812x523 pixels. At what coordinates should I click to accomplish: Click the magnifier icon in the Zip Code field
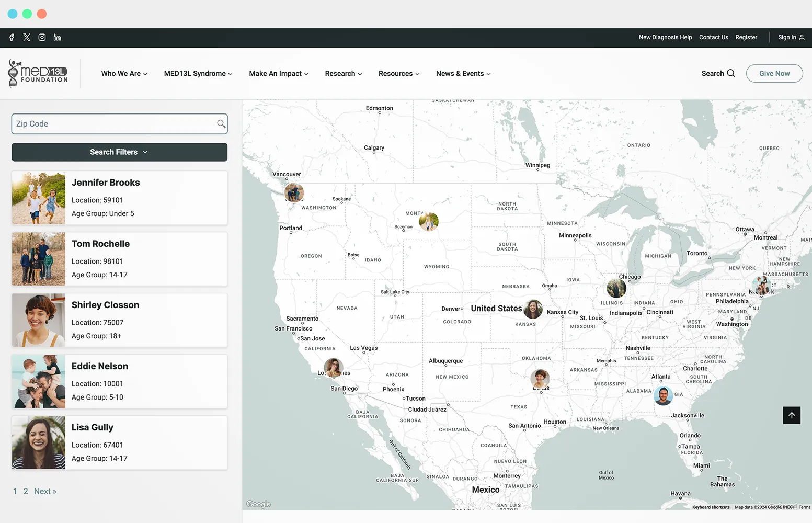click(x=221, y=123)
